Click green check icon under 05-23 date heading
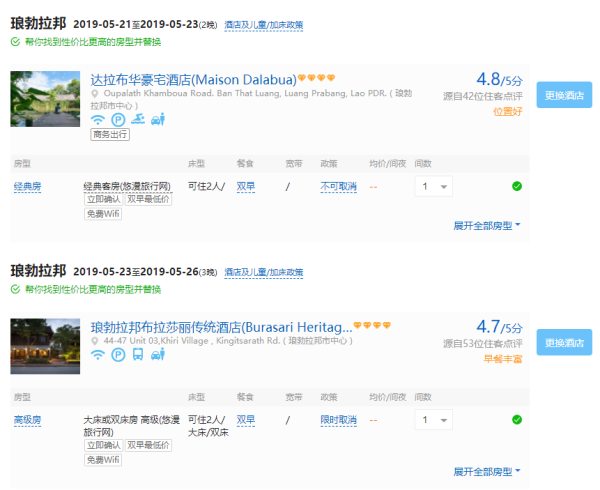Image resolution: width=600 pixels, height=490 pixels. point(15,289)
